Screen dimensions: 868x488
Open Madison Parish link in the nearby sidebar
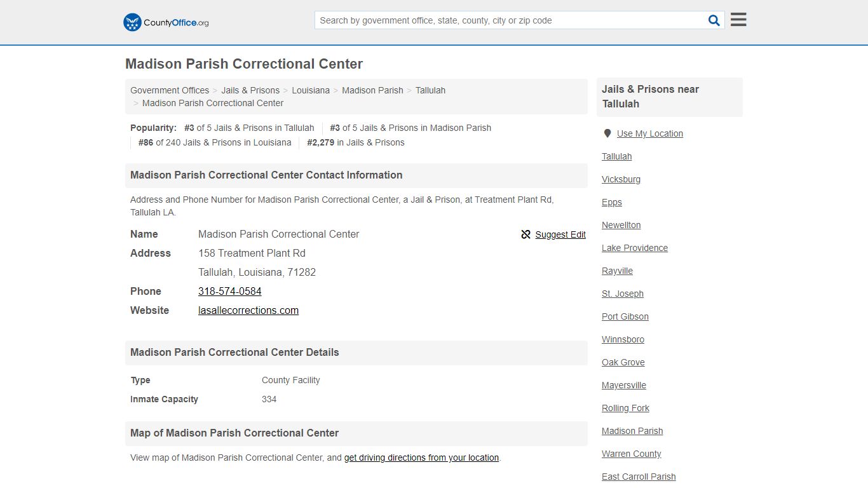(x=632, y=431)
